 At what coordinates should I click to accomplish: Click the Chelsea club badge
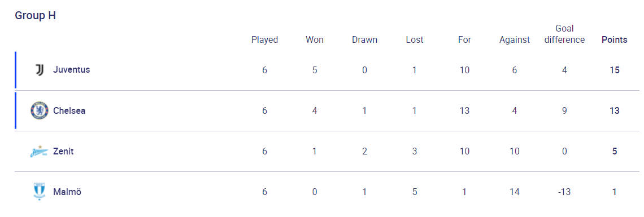[40, 110]
